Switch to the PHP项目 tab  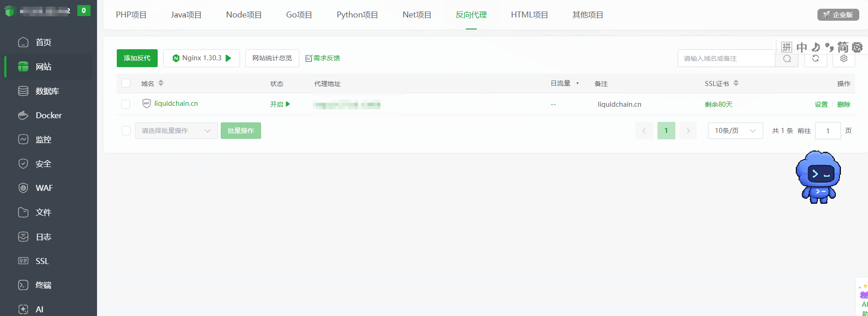131,15
